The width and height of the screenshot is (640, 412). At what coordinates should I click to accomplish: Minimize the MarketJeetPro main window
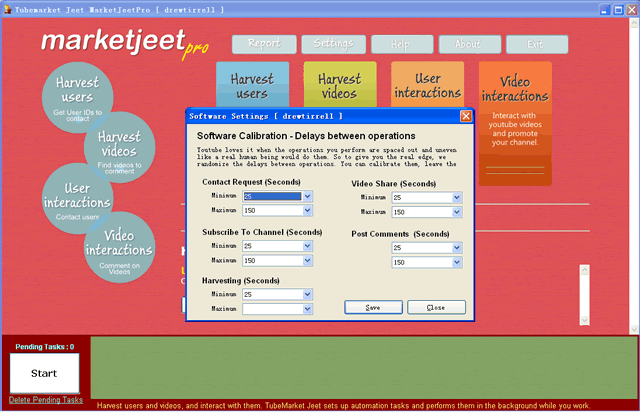point(605,10)
